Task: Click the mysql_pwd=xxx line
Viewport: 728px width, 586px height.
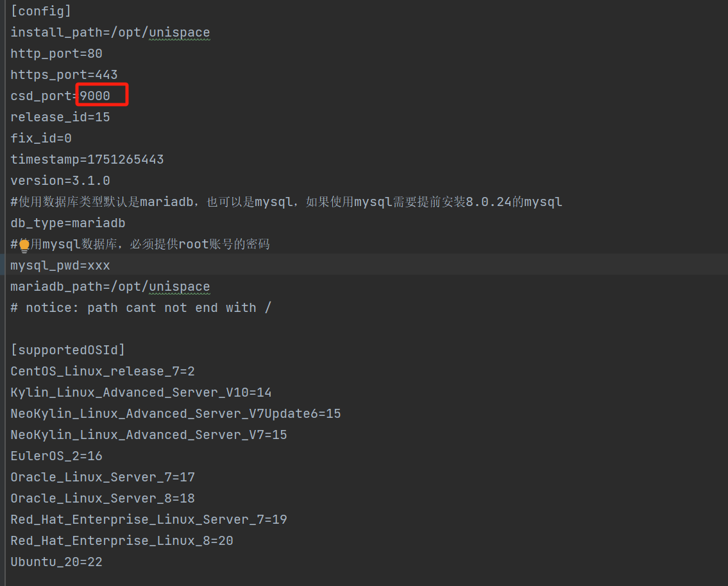Action: coord(60,265)
